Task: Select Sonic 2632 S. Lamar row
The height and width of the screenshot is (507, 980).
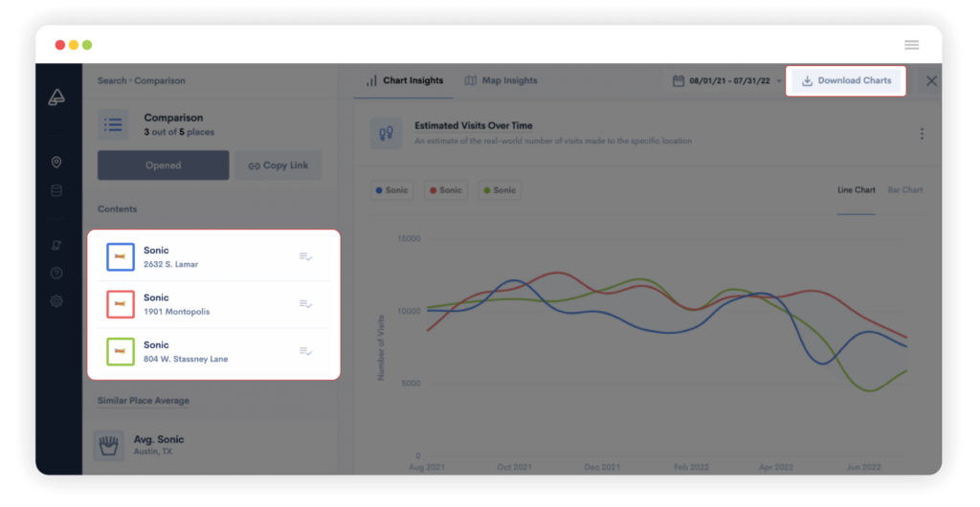Action: click(x=213, y=256)
